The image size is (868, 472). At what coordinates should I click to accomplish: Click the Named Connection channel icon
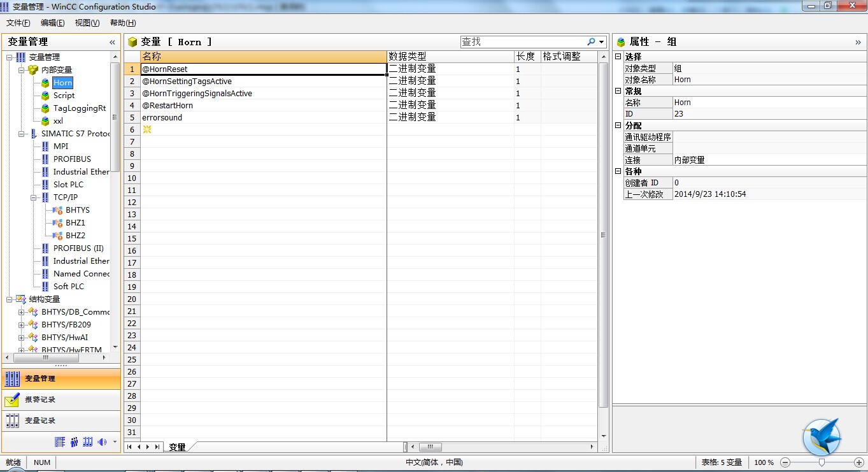[45, 274]
